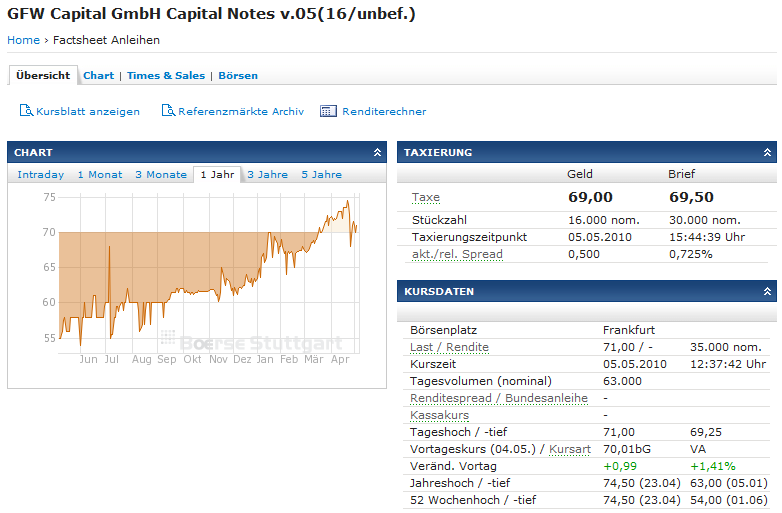
Task: Go to the Home breadcrumb link
Action: [x=23, y=40]
